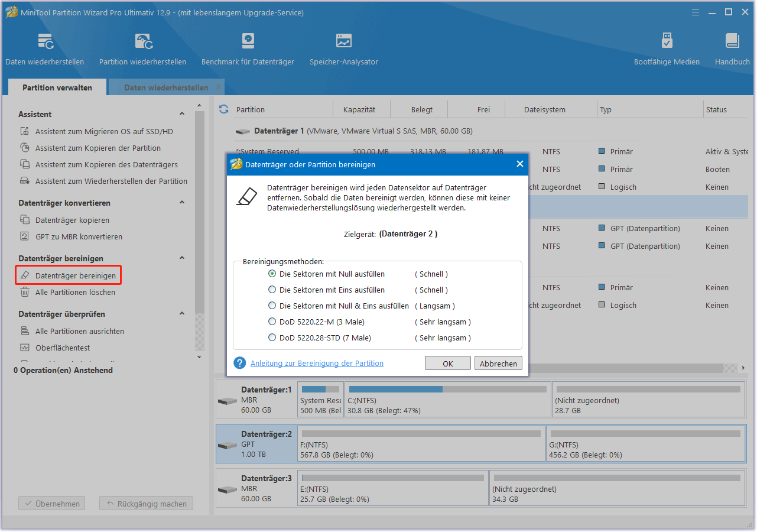Select DoD 5220.28-STD (7 Male) method
757x532 pixels.
pyautogui.click(x=272, y=338)
